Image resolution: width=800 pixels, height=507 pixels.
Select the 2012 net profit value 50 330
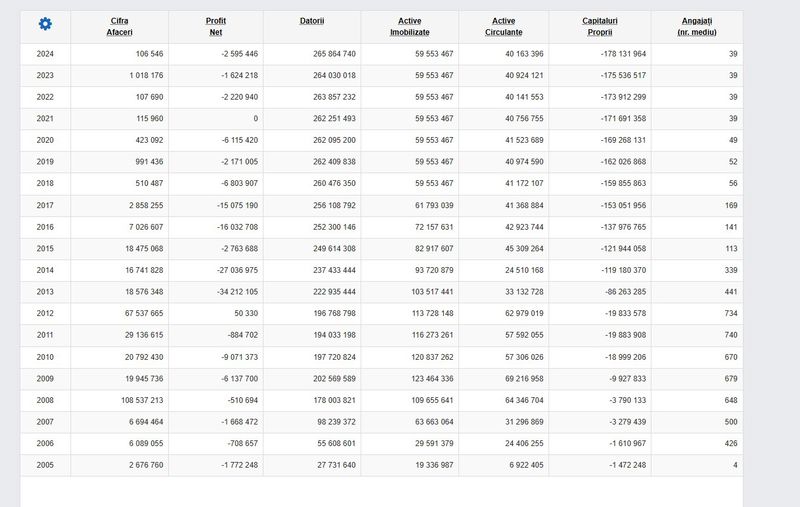tap(243, 314)
